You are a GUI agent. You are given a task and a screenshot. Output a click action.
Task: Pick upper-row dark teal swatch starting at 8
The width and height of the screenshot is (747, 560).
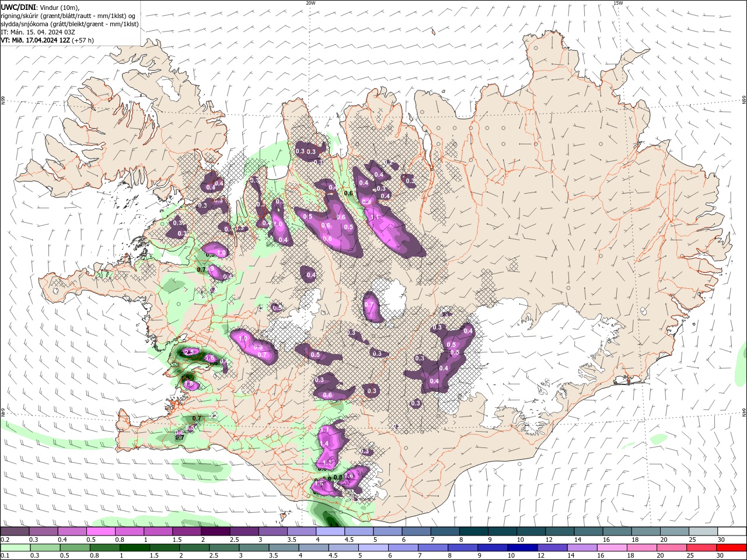click(474, 531)
